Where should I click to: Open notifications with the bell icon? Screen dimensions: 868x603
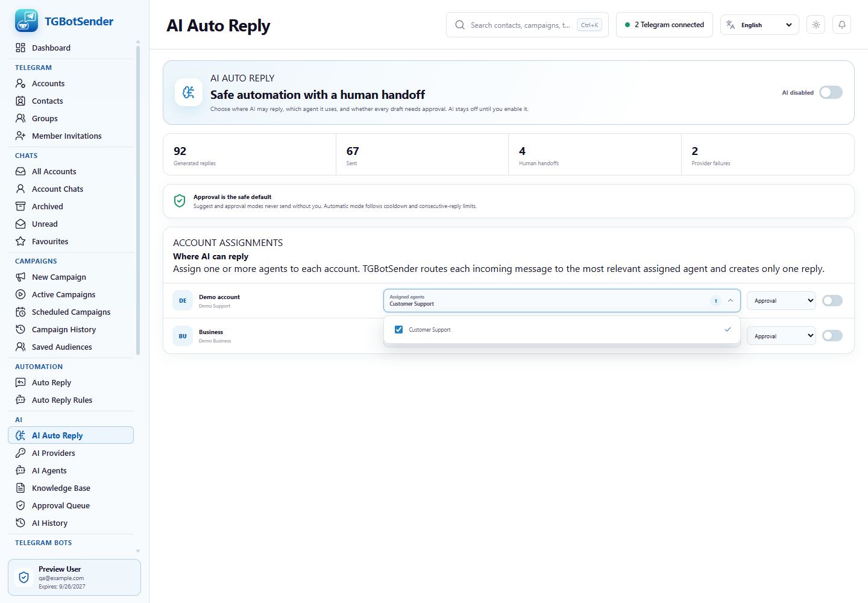(x=842, y=25)
